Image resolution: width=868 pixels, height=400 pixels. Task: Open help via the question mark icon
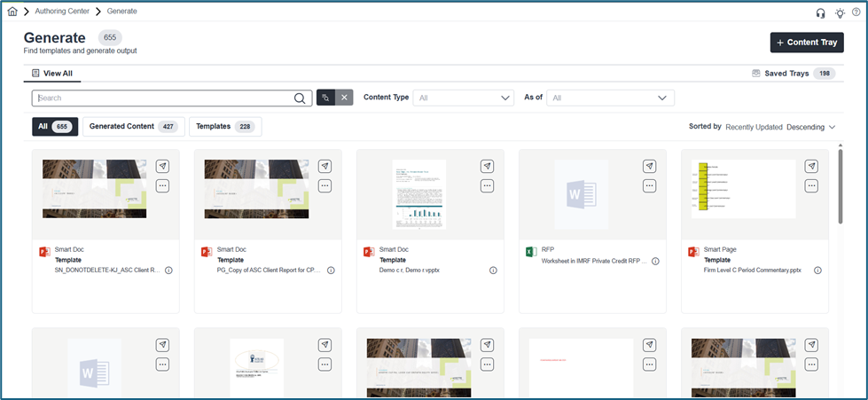point(856,12)
